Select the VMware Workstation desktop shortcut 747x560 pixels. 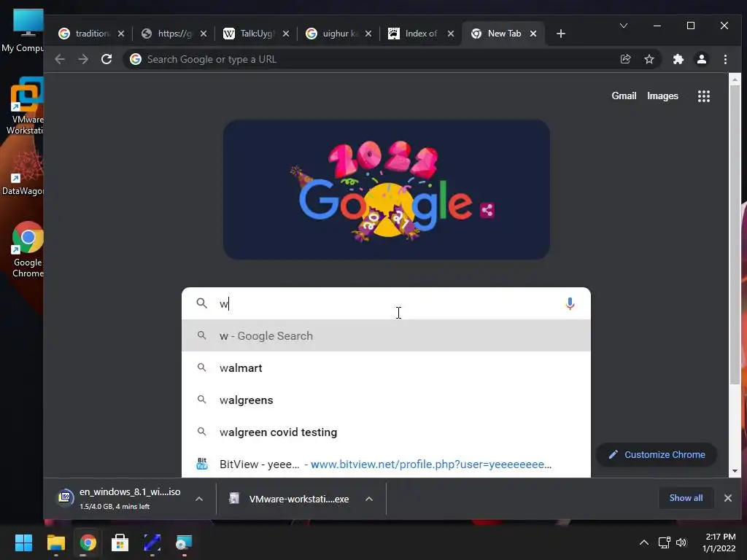(x=25, y=106)
